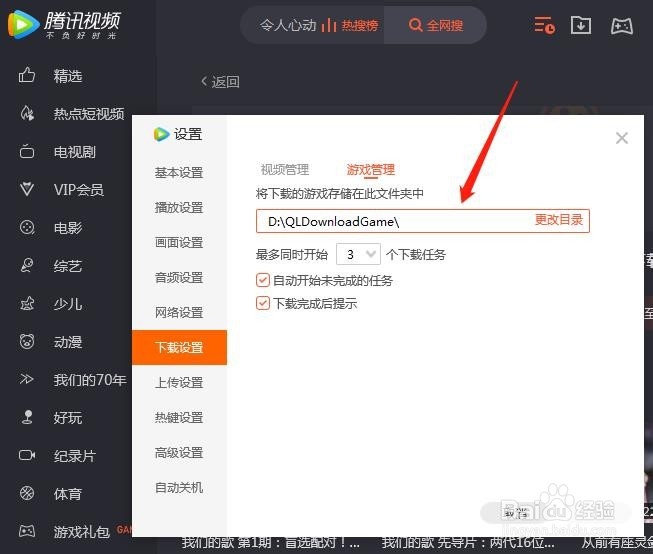Click the 设置 dialog logo icon
The image size is (653, 554).
pyautogui.click(x=161, y=134)
